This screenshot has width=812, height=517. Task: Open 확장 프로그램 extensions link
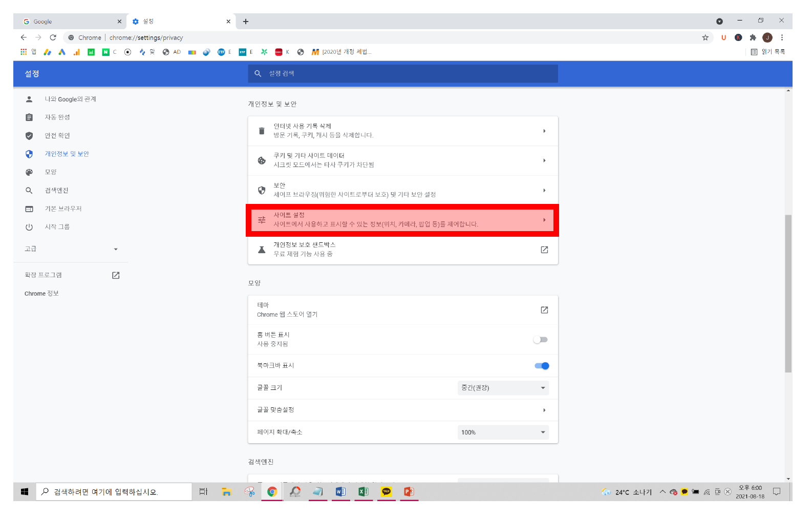click(72, 275)
